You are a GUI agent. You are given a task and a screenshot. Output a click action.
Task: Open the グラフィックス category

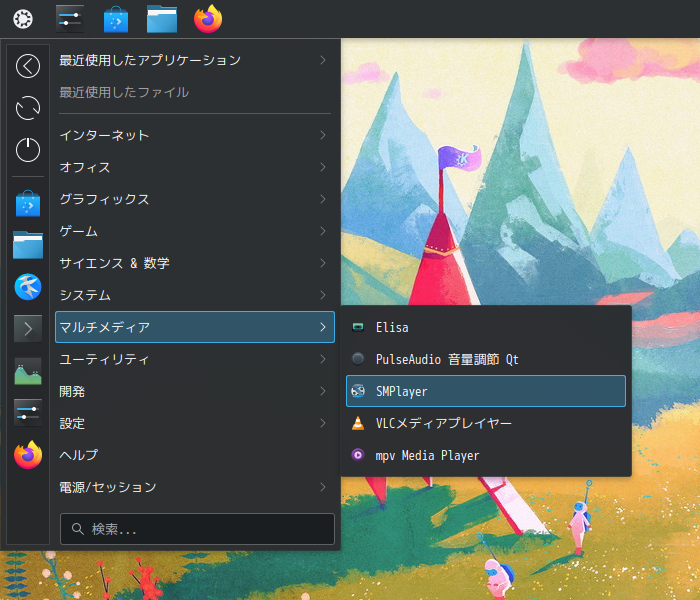point(195,199)
